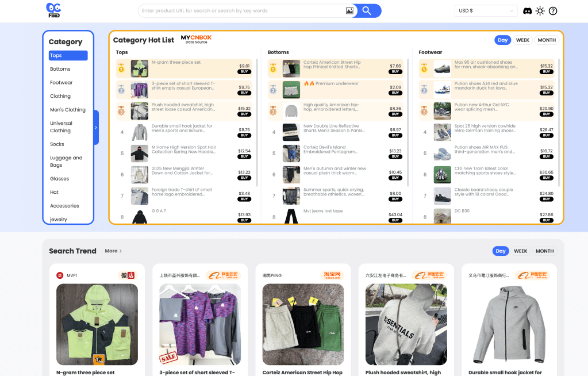Open the Discord community icon
This screenshot has width=588, height=376.
[x=527, y=11]
